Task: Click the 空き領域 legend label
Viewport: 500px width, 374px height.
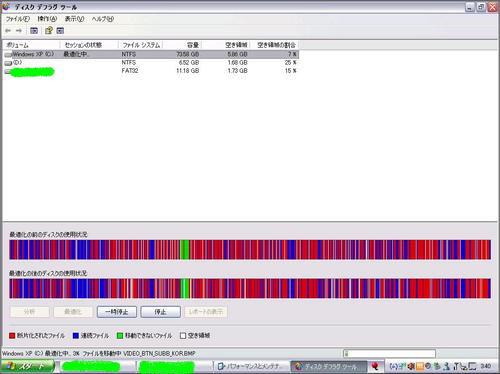Action: 199,336
